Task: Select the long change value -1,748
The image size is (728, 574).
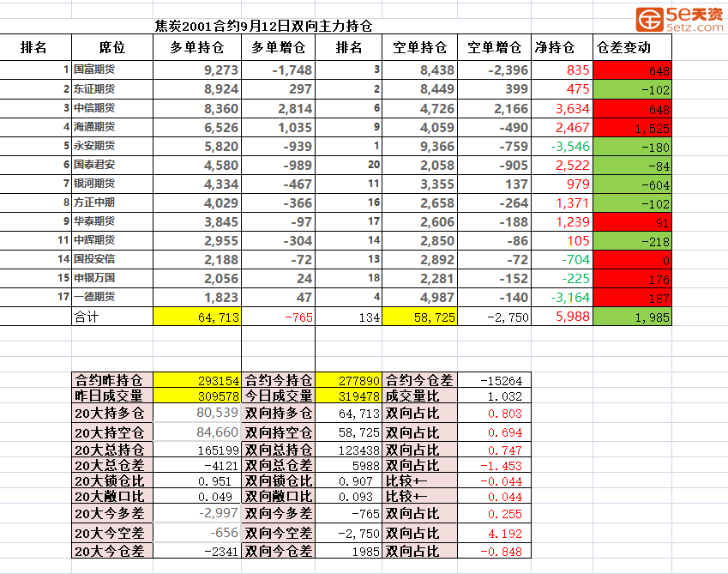Action: 278,69
